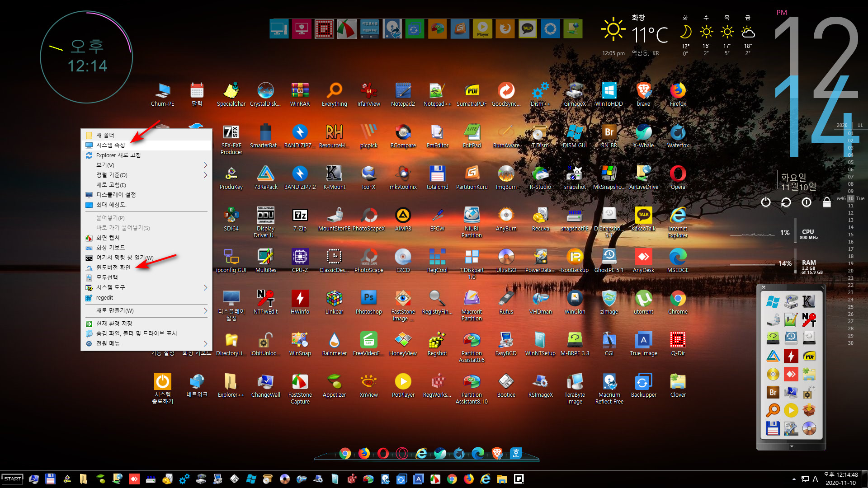Click the START button on taskbar

click(x=13, y=479)
